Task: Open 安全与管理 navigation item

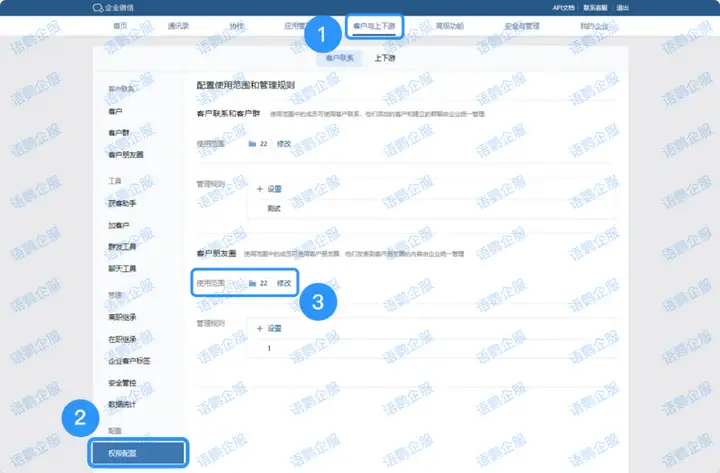Action: click(521, 25)
